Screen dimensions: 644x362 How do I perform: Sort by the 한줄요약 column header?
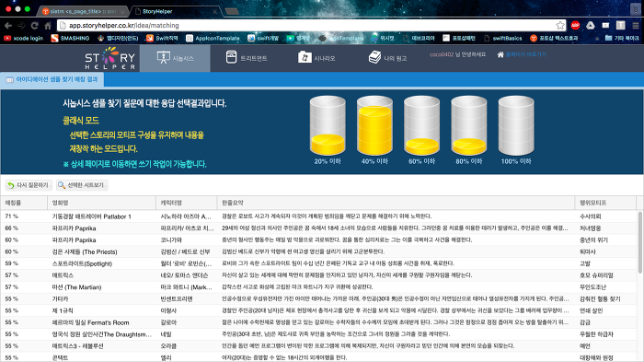[396, 203]
